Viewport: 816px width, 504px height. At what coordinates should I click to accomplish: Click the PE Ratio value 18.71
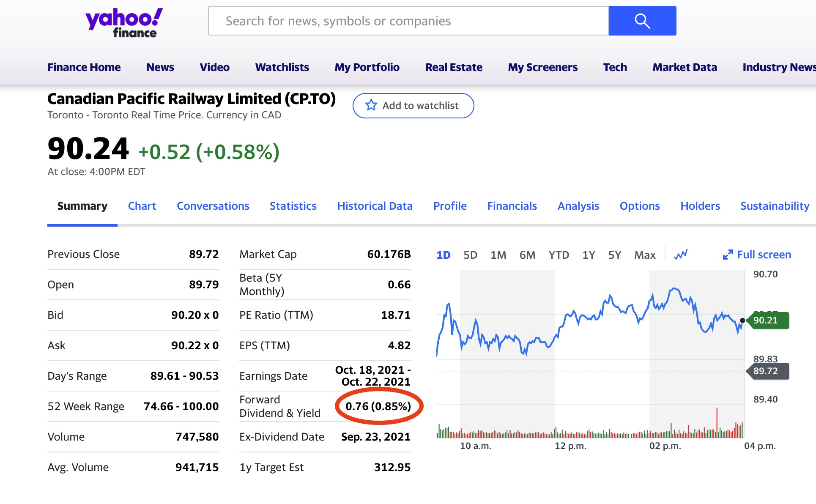(x=396, y=315)
